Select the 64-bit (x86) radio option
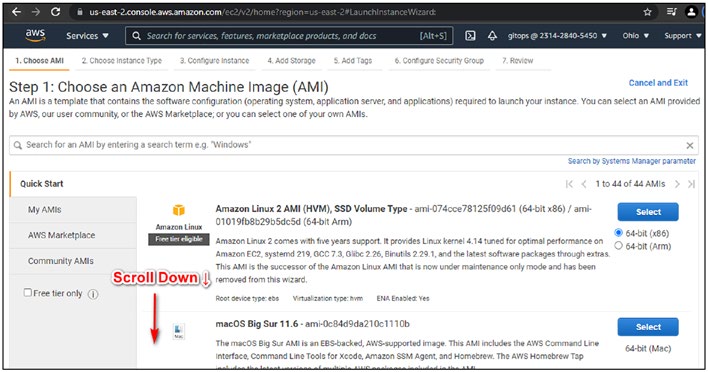 tap(618, 232)
